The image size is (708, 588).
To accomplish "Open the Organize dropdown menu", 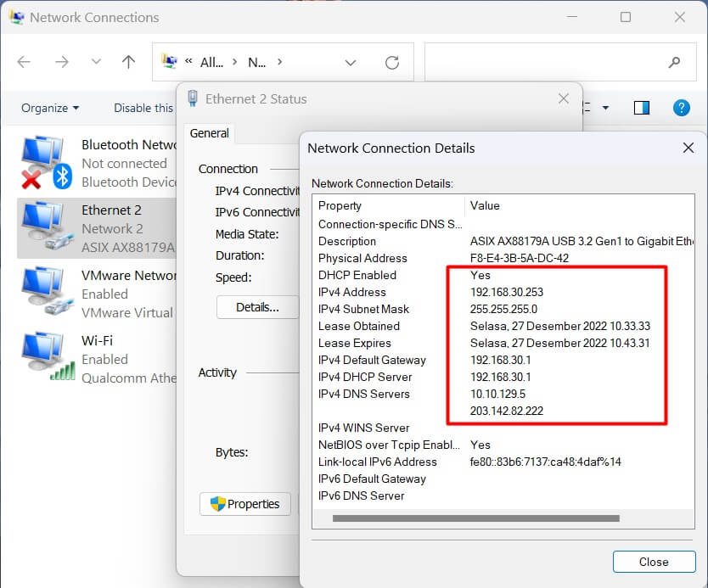I will pyautogui.click(x=50, y=108).
